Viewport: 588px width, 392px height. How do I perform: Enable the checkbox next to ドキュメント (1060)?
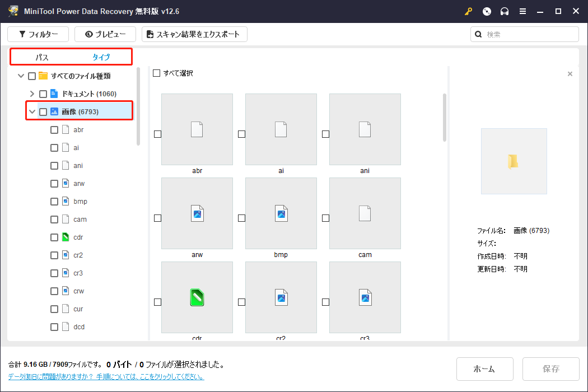pos(43,93)
